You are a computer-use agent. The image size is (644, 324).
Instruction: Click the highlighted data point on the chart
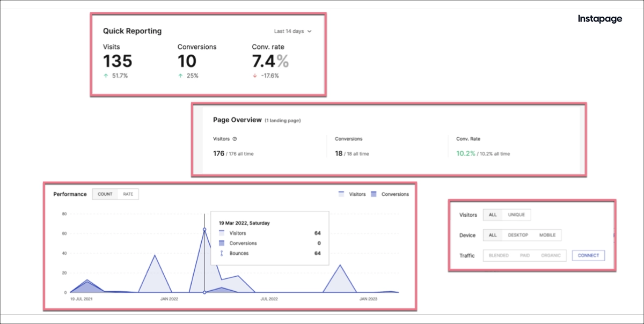point(204,230)
